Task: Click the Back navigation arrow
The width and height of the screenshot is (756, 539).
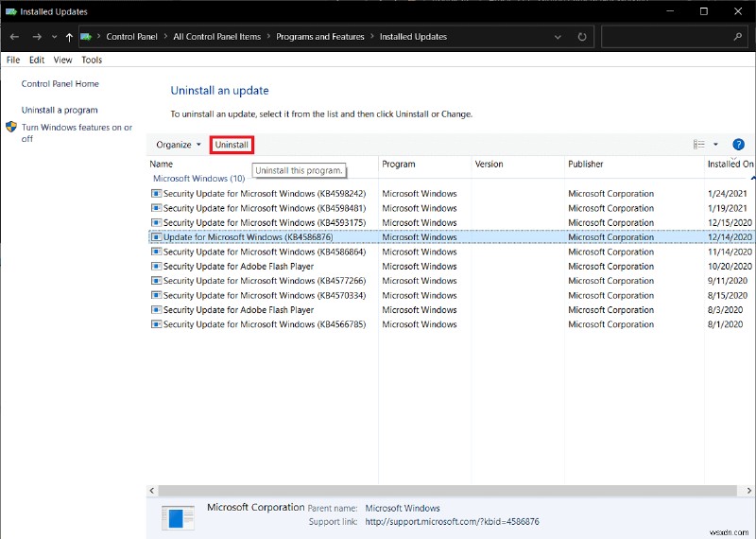Action: pos(14,37)
